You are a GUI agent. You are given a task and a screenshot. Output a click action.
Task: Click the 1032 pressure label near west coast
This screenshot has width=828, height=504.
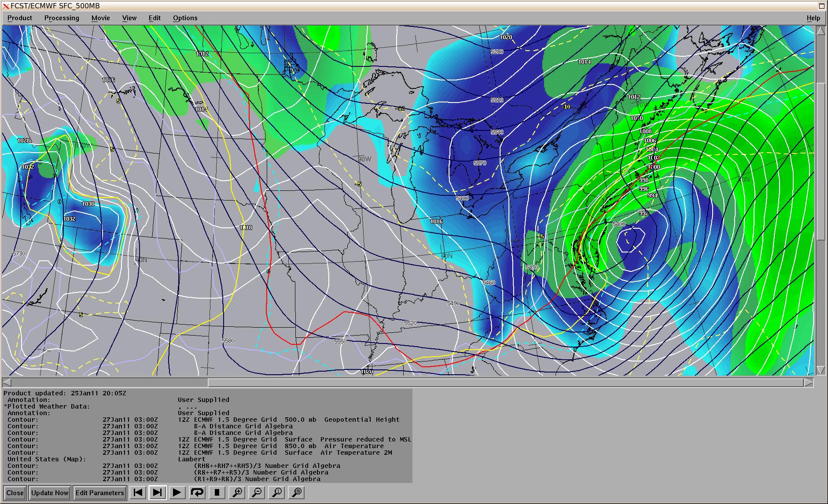tap(28, 167)
